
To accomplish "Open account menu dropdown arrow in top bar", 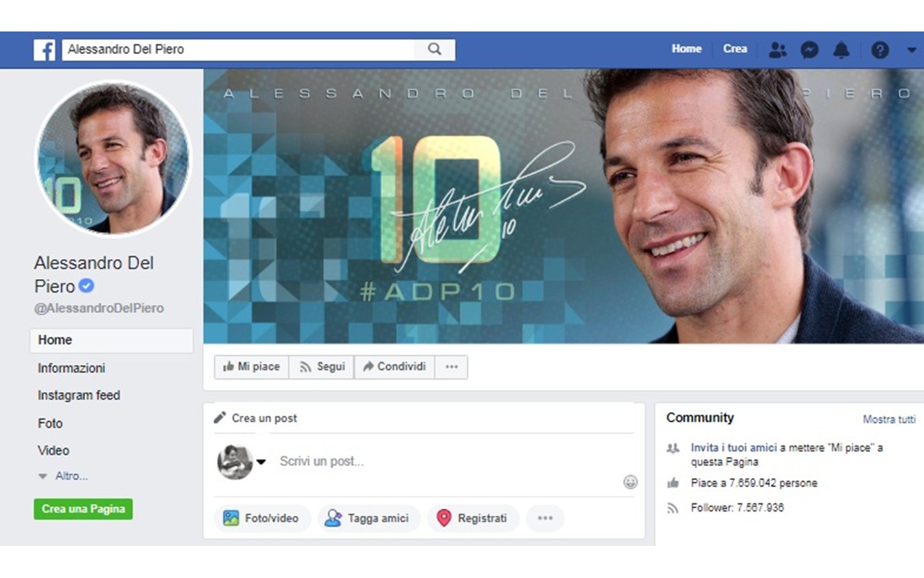I will tap(912, 49).
